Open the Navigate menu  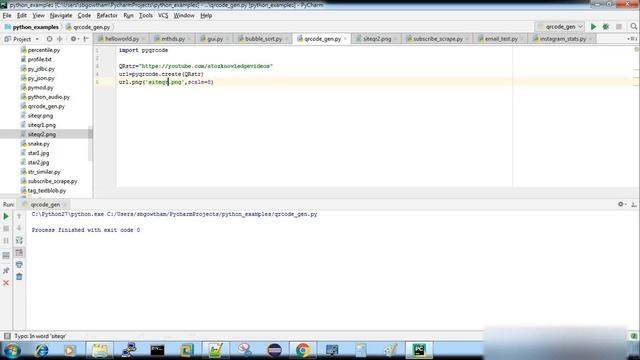[61, 16]
